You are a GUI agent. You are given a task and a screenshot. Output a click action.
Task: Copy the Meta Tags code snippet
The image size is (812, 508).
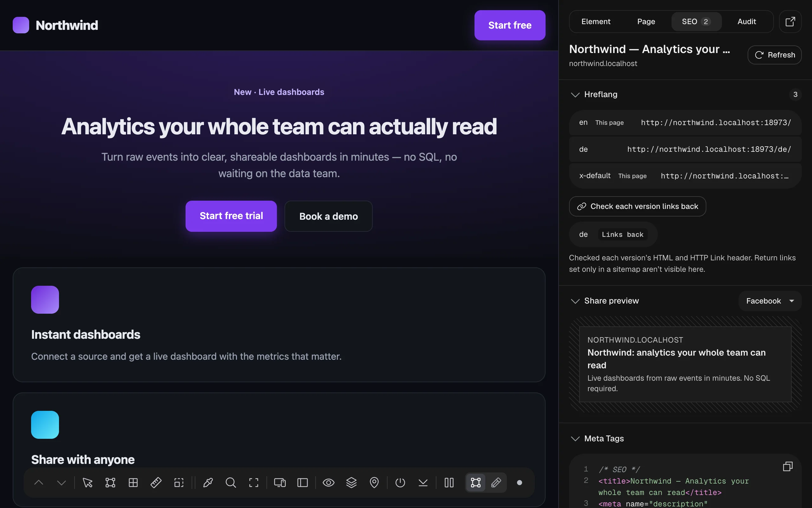point(788,466)
